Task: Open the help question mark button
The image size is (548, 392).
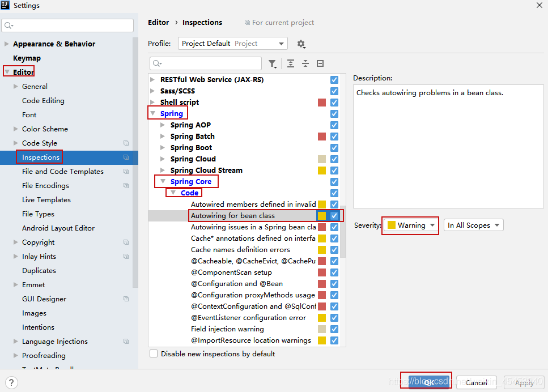Action: click(11, 382)
